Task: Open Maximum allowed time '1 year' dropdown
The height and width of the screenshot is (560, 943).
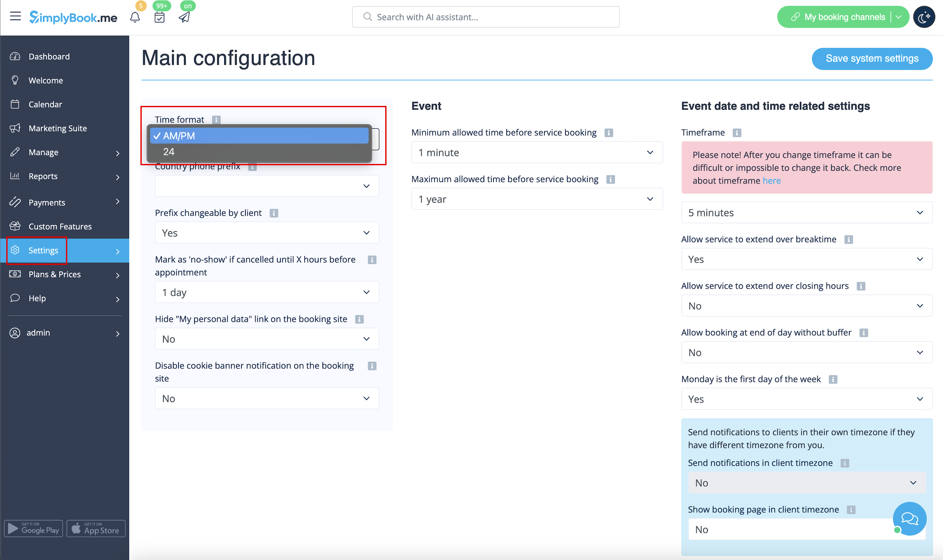Action: coord(537,199)
